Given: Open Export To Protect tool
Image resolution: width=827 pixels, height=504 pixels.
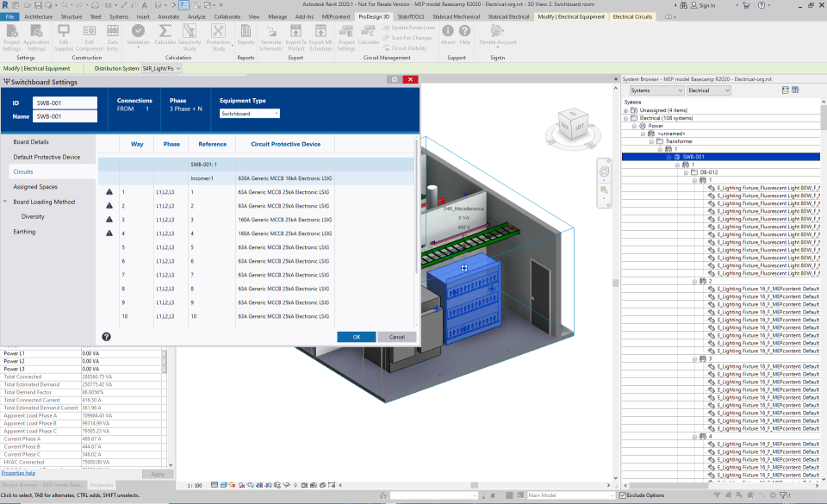Looking at the screenshot, I should [295, 33].
